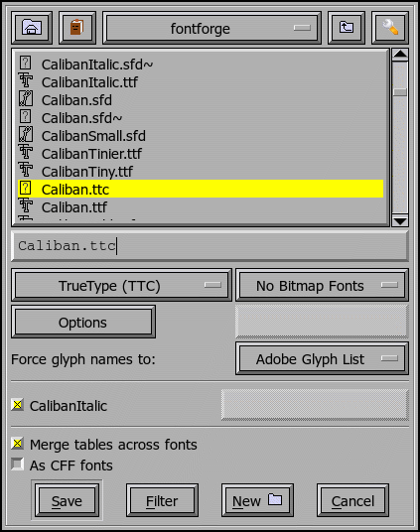Click the file list scrollbar thumb
This screenshot has width=420, height=532.
tap(400, 92)
